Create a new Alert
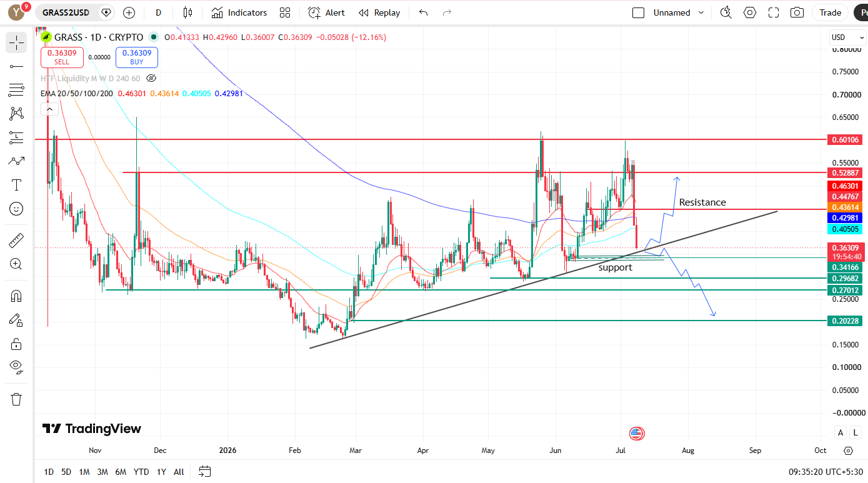Image resolution: width=868 pixels, height=483 pixels. 326,12
